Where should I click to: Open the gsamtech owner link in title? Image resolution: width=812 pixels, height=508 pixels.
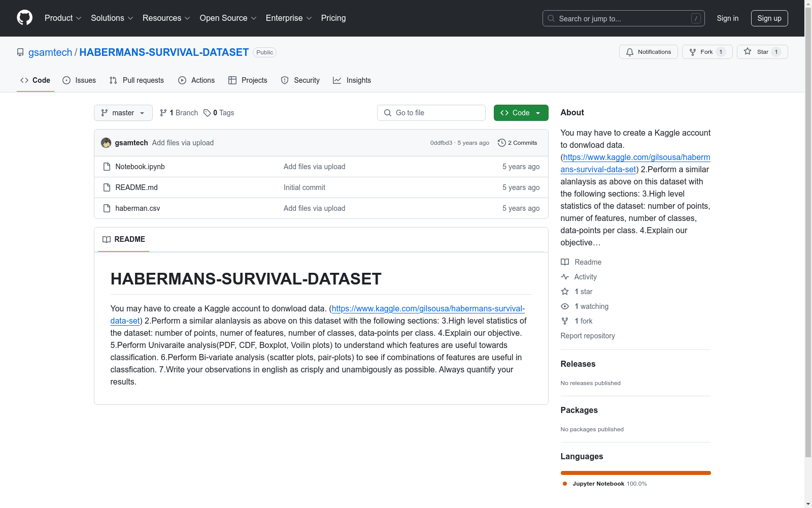pos(50,52)
